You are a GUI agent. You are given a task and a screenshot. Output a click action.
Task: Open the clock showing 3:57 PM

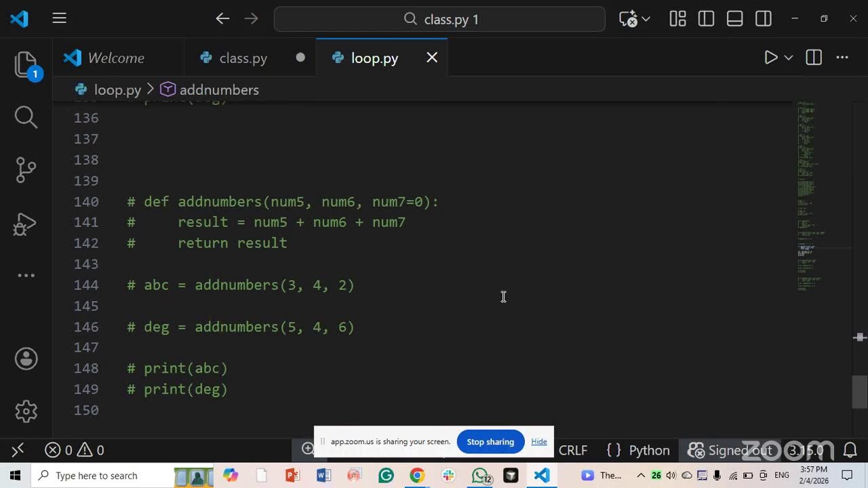click(814, 476)
